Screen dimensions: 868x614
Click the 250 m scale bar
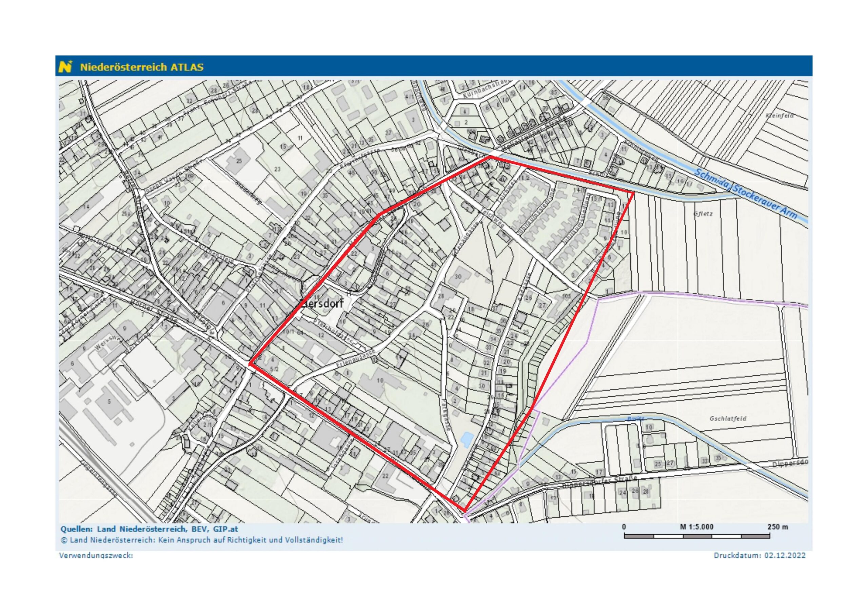pos(697,536)
